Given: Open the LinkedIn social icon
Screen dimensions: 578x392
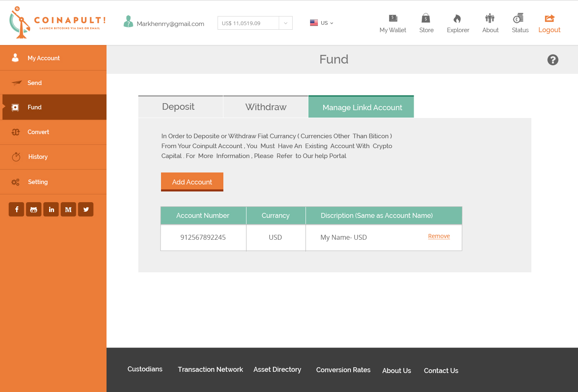Looking at the screenshot, I should click(51, 209).
